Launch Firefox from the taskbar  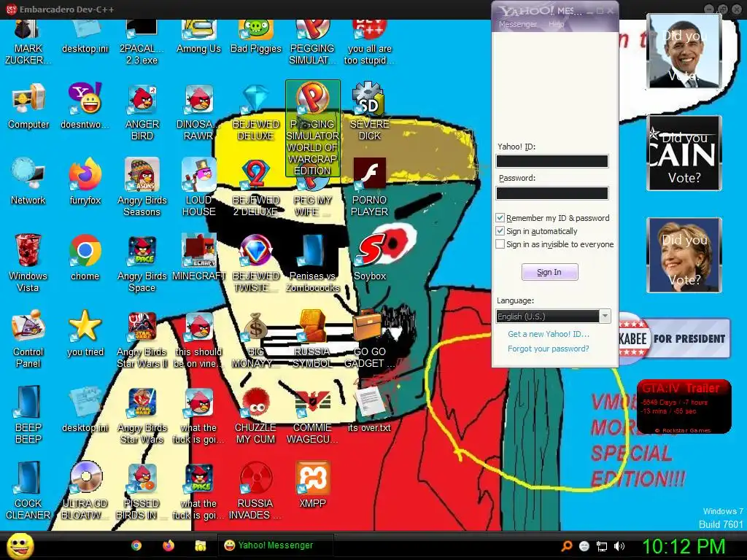[x=169, y=545]
